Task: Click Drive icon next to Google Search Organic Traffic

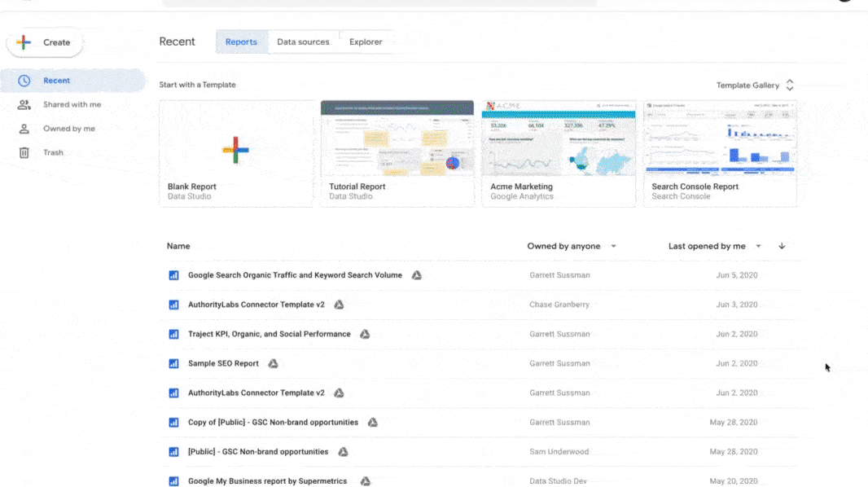Action: (417, 275)
